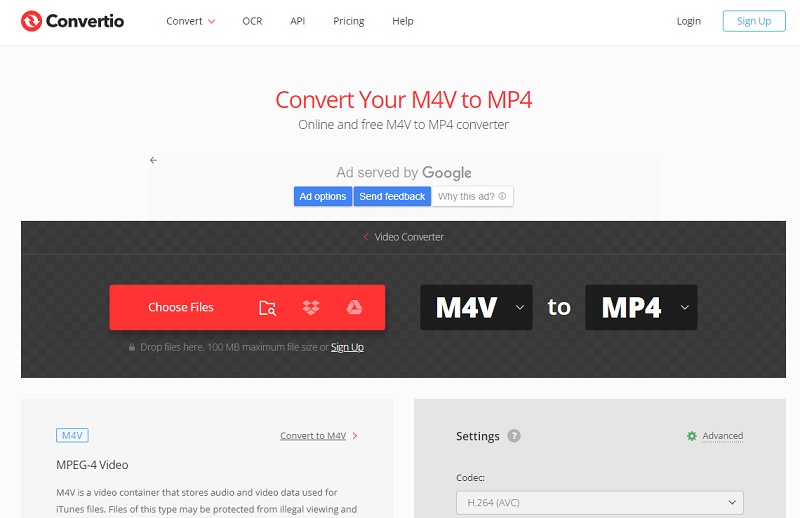
Task: Click the Convert to M4V link
Action: click(313, 436)
